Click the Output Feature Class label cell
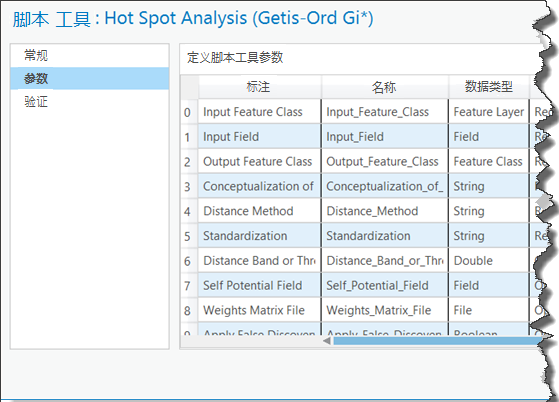This screenshot has height=402, width=559. [x=260, y=161]
